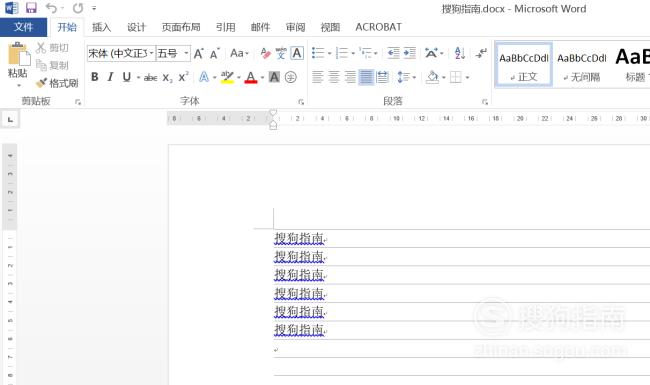
Task: Click the Phonetic Guide icon
Action: [x=281, y=53]
